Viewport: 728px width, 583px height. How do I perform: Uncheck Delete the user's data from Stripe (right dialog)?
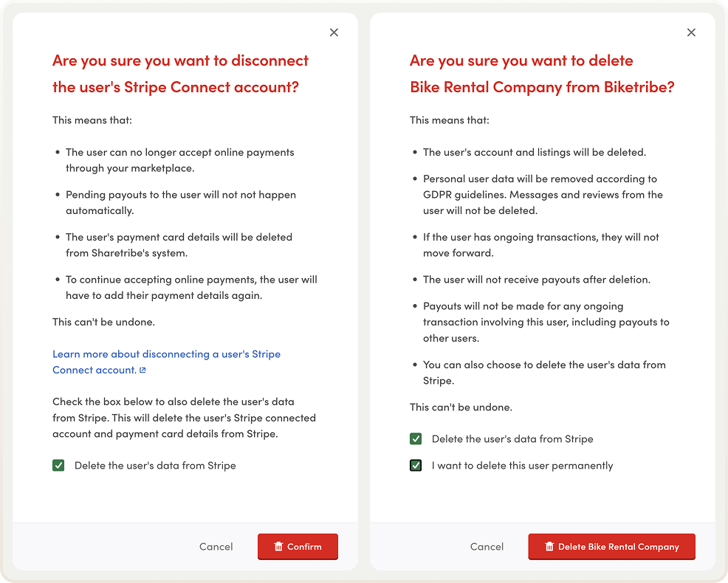coord(416,438)
